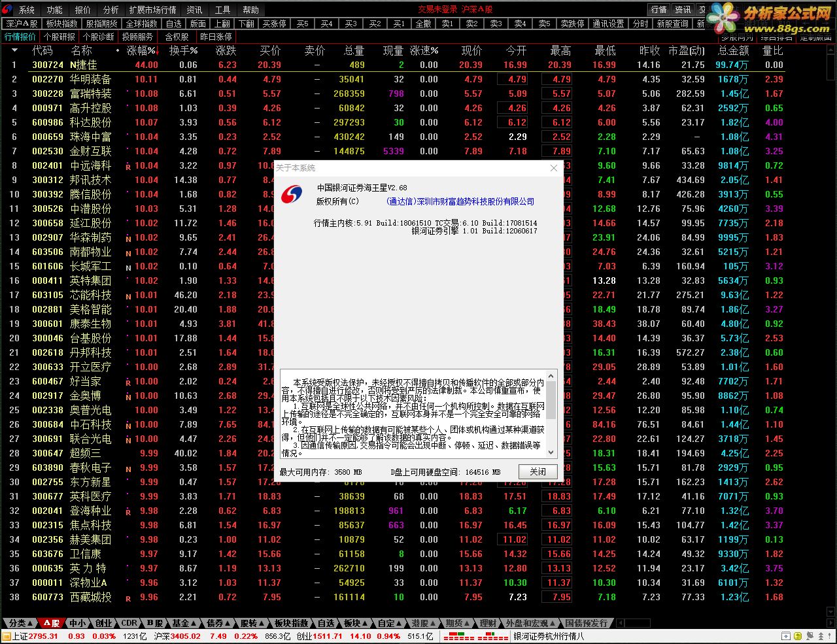
Task: Click the 代码 column header
Action: tap(43, 50)
